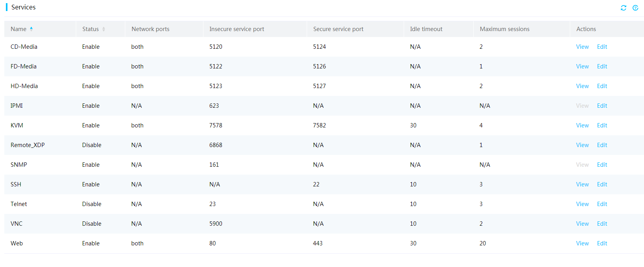
Task: Click the Network ports column header
Action: click(x=150, y=29)
